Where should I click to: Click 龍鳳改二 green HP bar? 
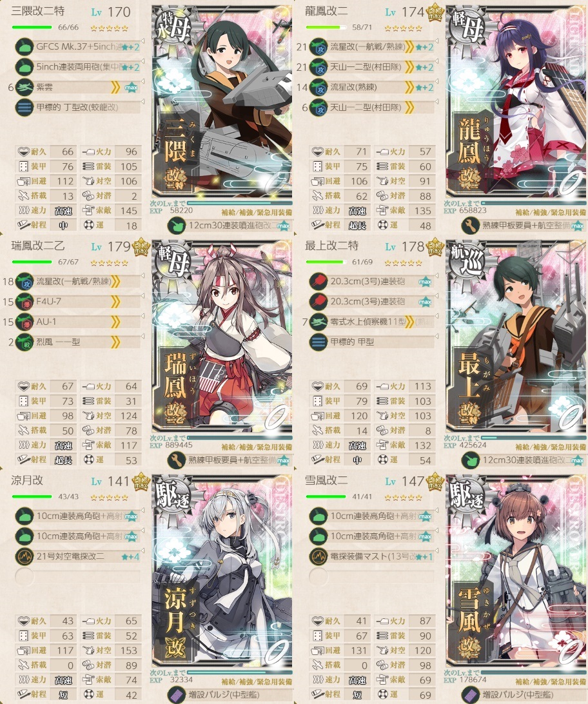pos(326,27)
